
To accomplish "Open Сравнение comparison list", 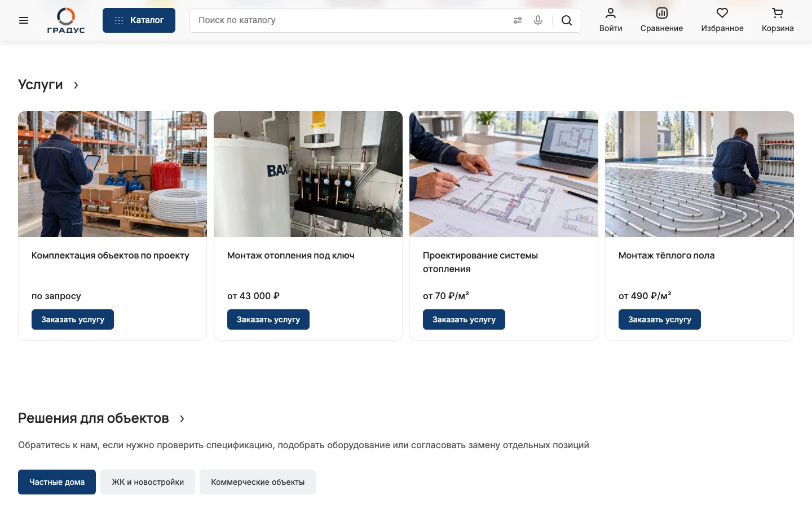I will 661,20.
